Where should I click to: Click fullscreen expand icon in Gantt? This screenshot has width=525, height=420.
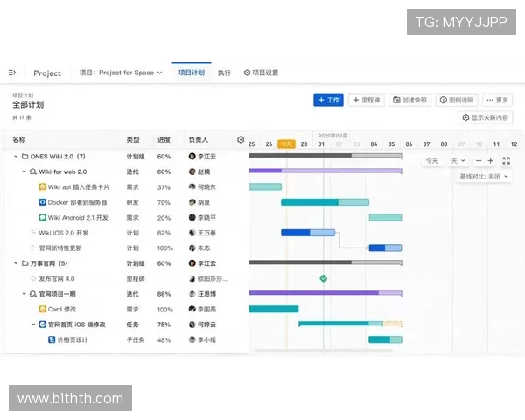coord(507,161)
